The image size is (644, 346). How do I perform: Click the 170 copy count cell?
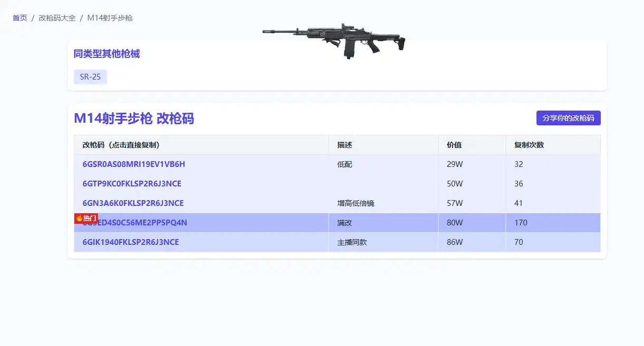pos(521,223)
